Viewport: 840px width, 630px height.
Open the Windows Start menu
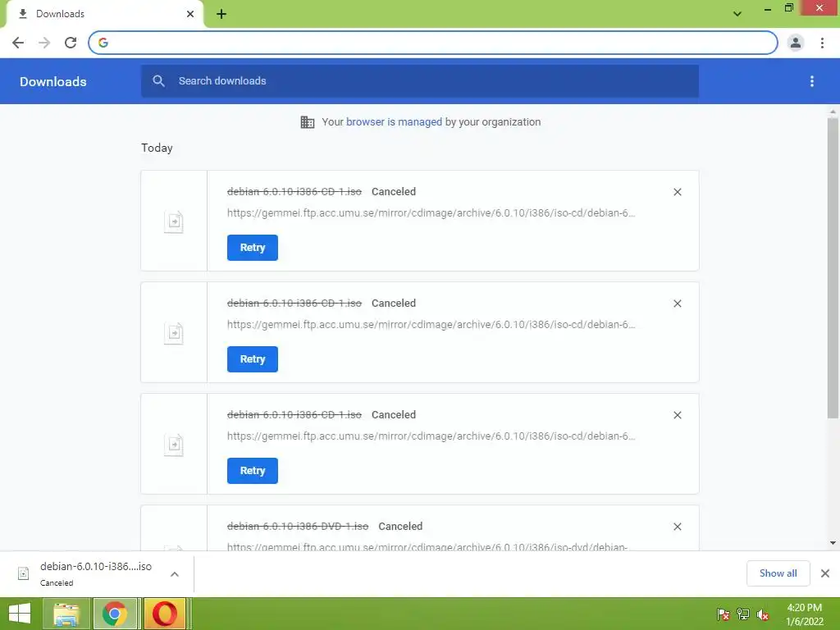pos(20,614)
